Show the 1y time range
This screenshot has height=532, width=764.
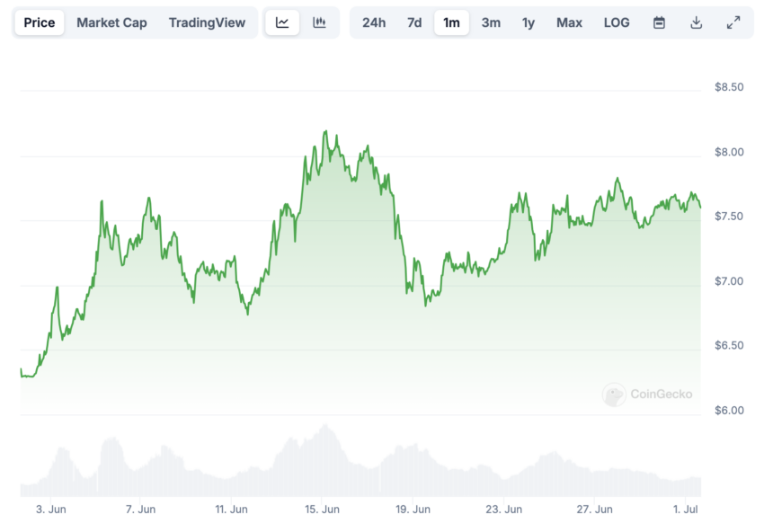[x=529, y=22]
